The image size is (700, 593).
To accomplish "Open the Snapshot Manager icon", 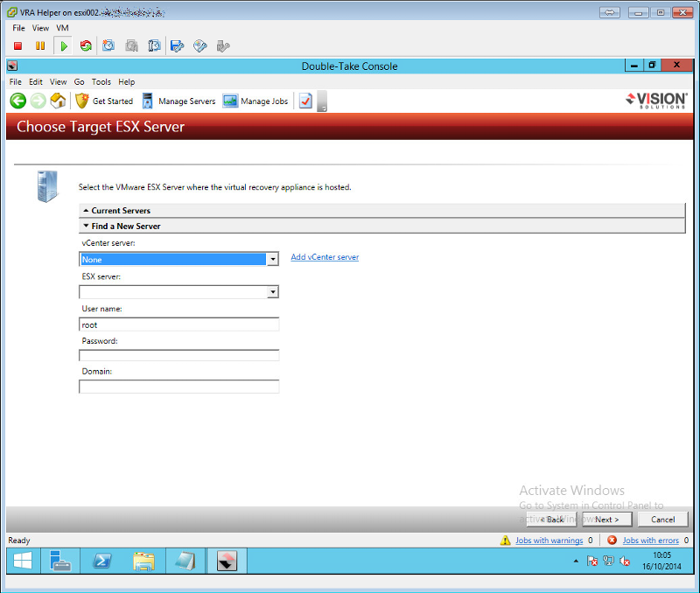I will [x=155, y=46].
